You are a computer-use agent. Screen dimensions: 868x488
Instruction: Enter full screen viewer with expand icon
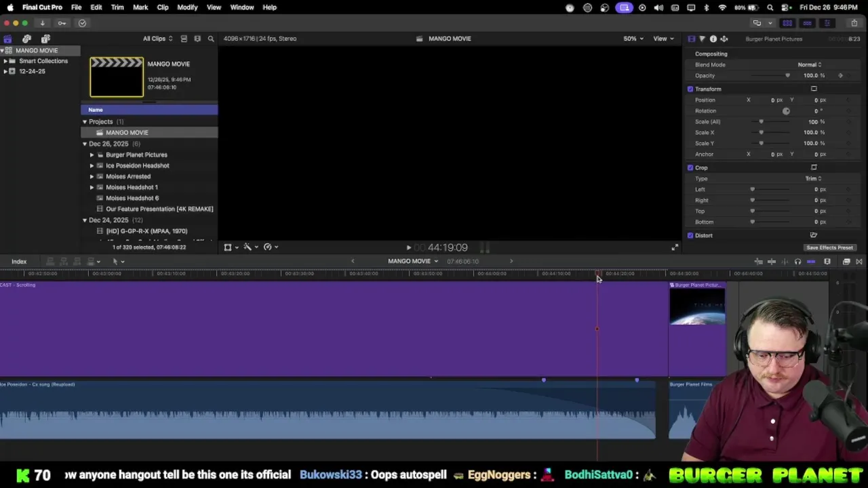674,247
